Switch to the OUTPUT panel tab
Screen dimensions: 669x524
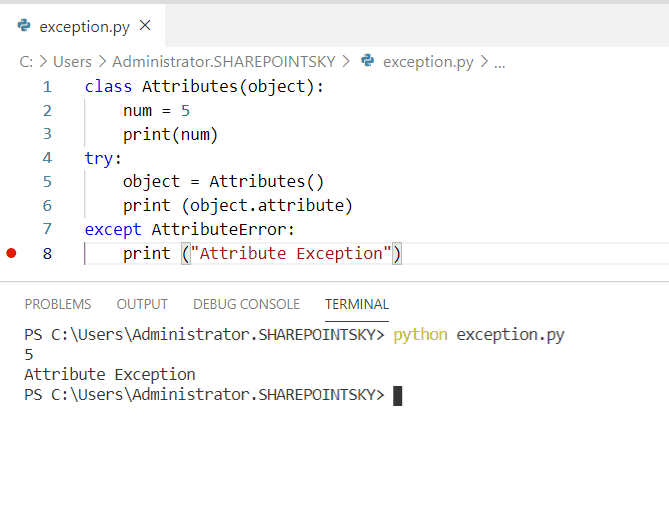[142, 304]
